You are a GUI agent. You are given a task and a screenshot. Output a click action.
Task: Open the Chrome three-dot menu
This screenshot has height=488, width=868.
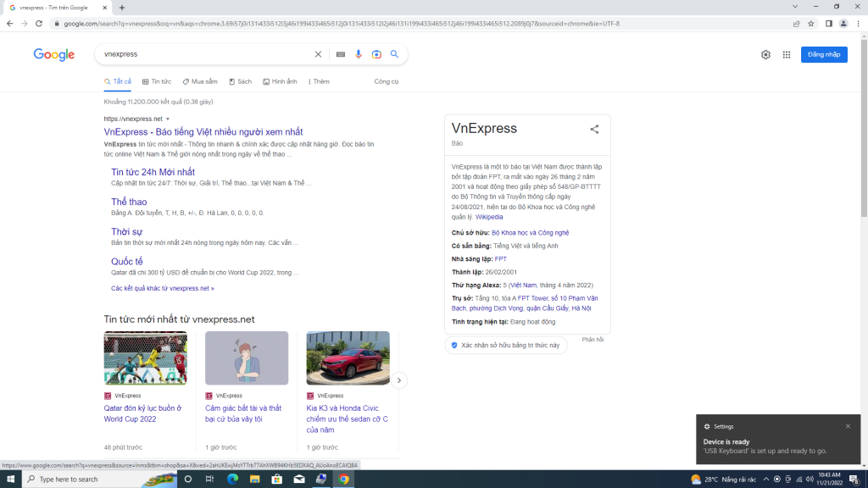[859, 24]
